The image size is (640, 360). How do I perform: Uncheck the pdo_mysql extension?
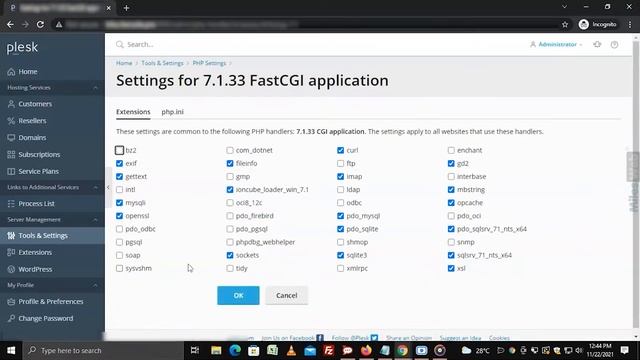[340, 216]
